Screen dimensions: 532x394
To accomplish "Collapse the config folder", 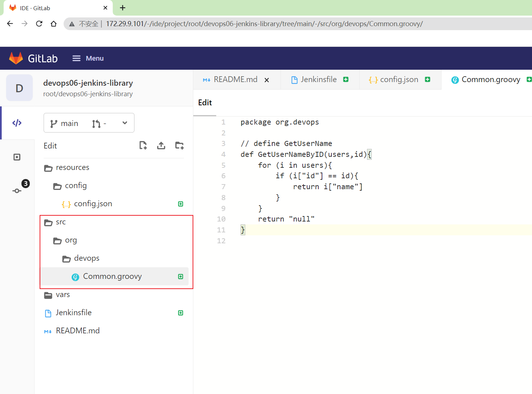I will (75, 186).
